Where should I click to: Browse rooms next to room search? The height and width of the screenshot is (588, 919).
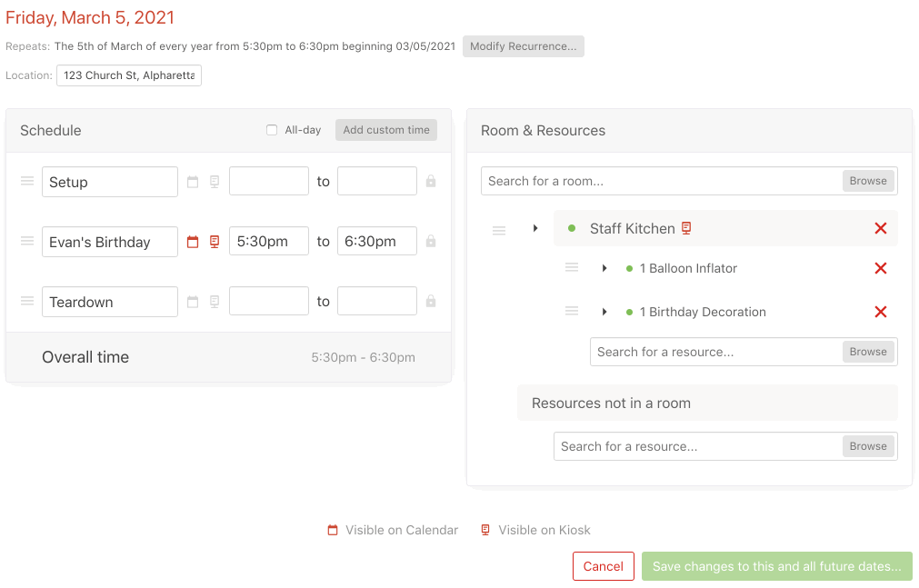868,181
